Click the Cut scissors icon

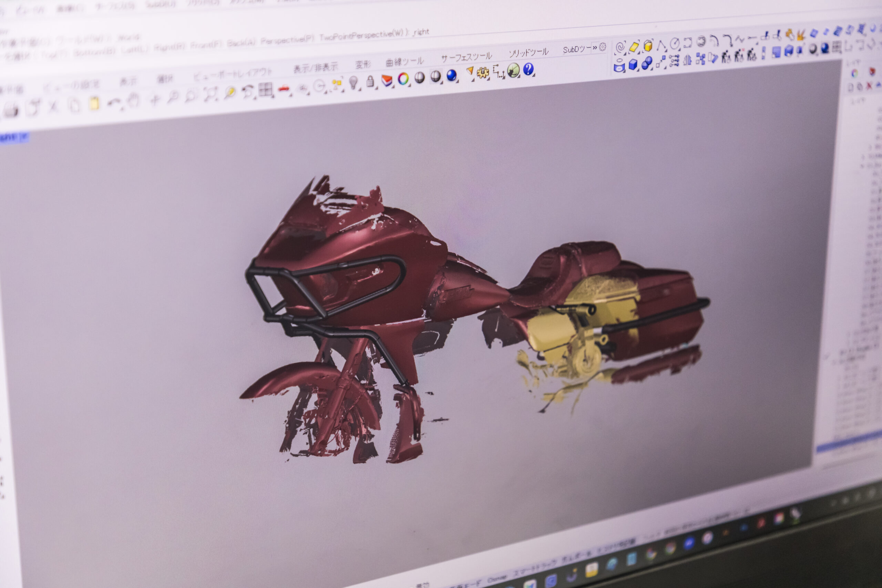coord(53,107)
